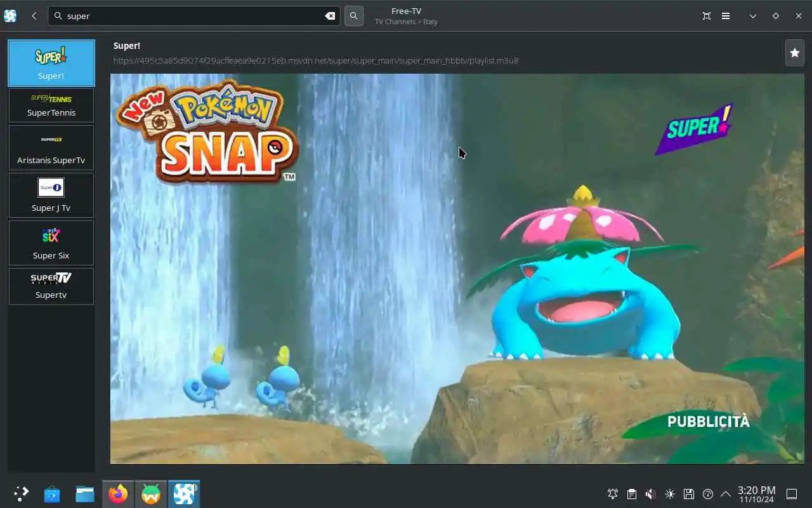Screen dimensions: 812x508
Task: Open the clock showing 3:20 PM
Action: coord(756,494)
